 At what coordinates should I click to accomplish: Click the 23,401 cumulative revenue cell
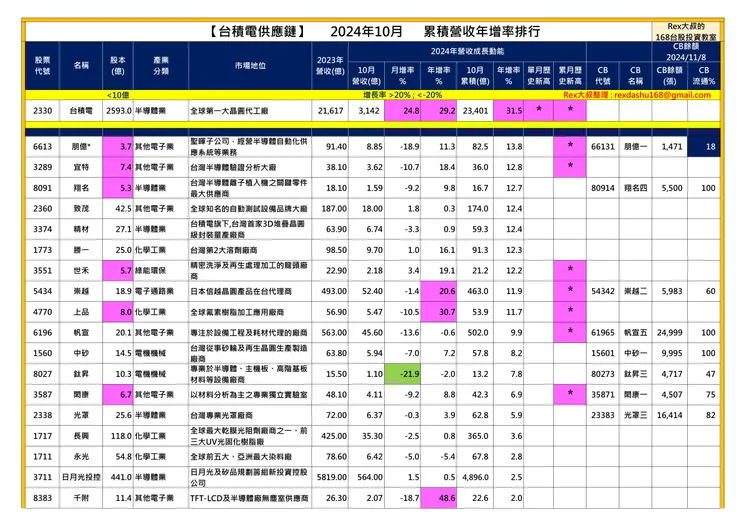coord(475,110)
